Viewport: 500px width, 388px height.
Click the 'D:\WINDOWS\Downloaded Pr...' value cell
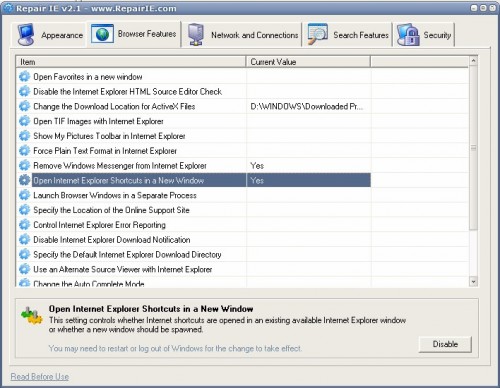pos(307,106)
